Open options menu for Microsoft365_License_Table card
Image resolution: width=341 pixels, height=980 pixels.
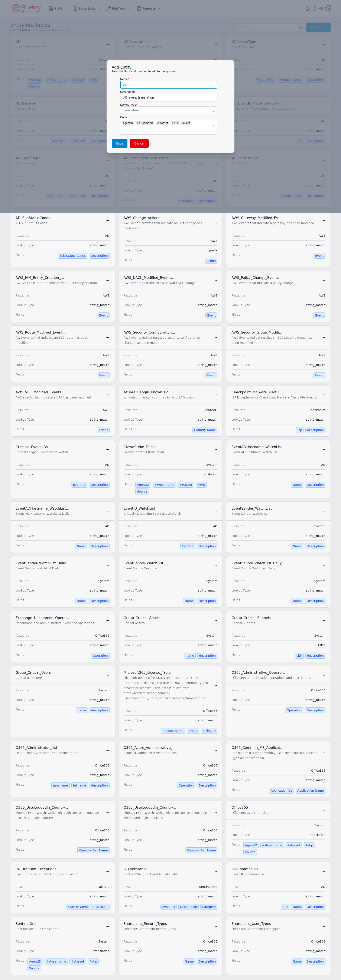[x=215, y=686]
